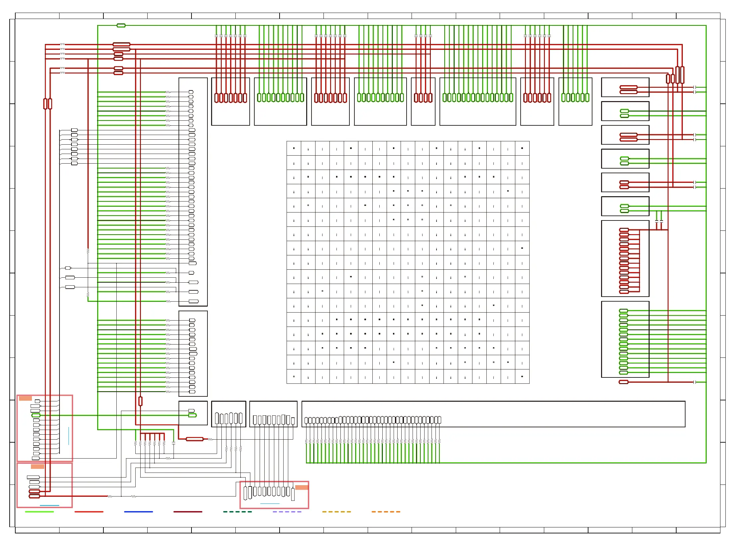Click the top-left cell of the pin grid
This screenshot has width=754, height=560.
(x=294, y=148)
